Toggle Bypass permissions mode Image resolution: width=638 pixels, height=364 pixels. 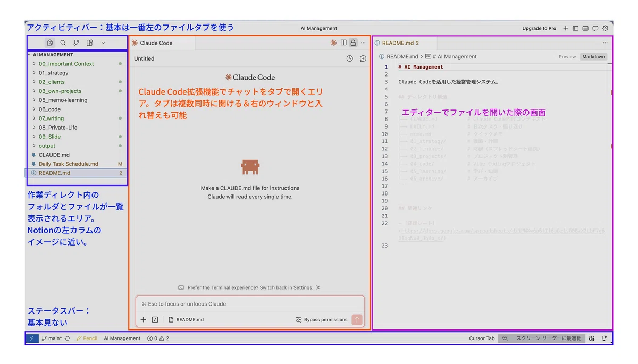321,320
